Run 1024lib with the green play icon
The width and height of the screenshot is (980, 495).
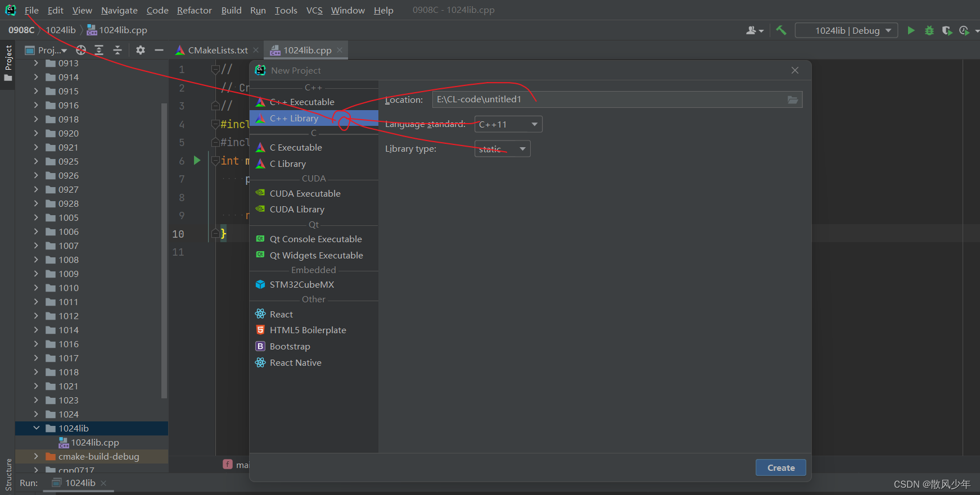click(911, 30)
